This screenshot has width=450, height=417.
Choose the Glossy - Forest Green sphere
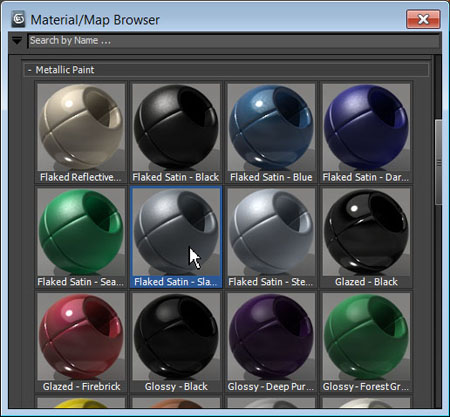coord(366,342)
